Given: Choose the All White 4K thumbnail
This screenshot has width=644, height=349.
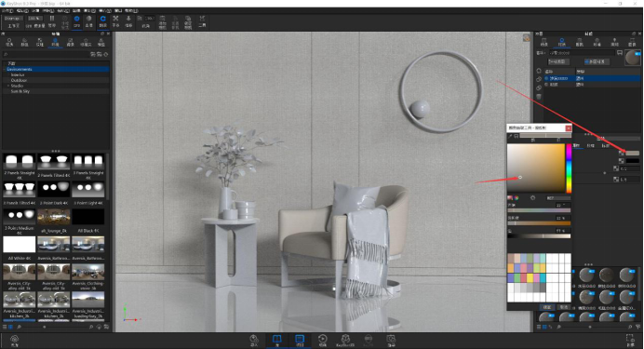Looking at the screenshot, I should point(20,245).
